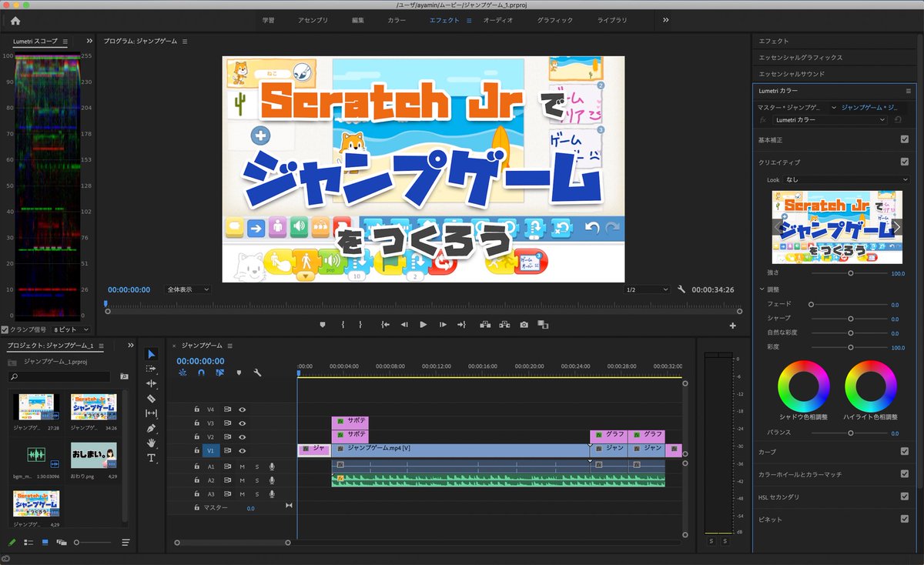Select the Slip tool
This screenshot has height=565, width=924.
(152, 413)
